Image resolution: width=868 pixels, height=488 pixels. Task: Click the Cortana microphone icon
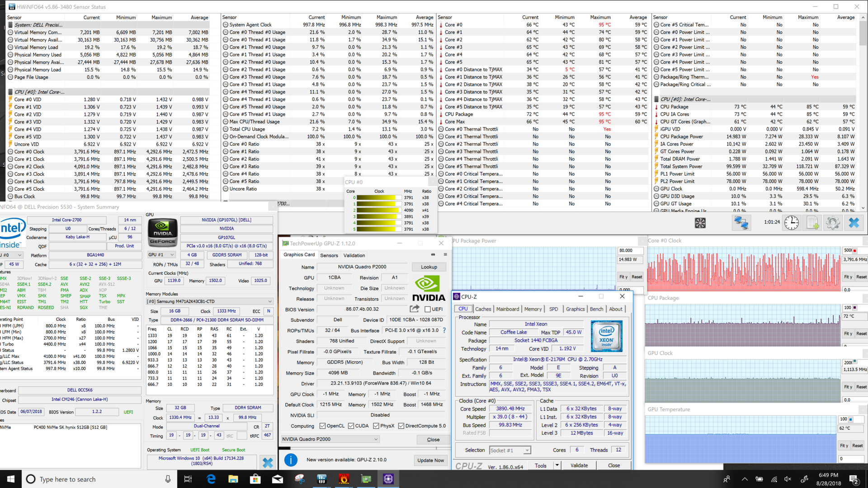tap(168, 479)
